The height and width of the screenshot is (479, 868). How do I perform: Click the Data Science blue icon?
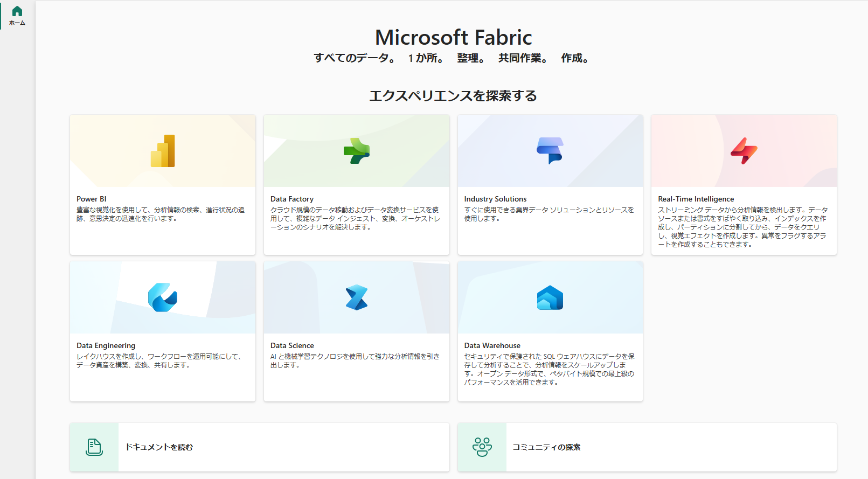(x=357, y=297)
